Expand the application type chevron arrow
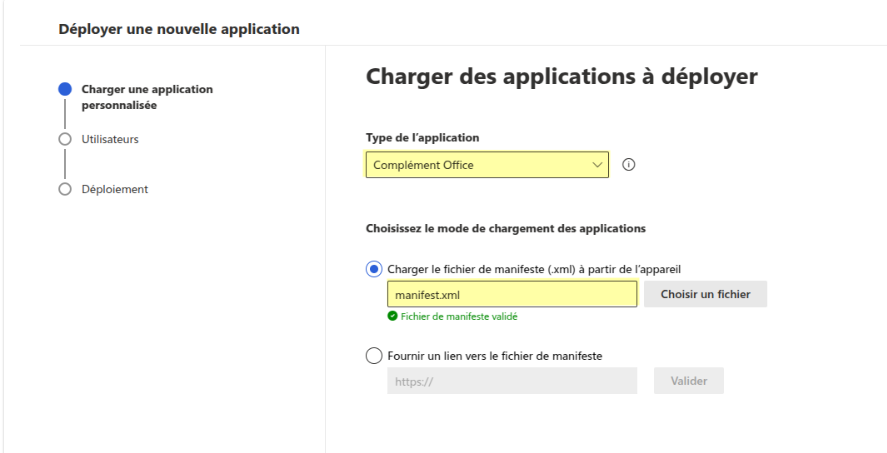Viewport: 887px width, 453px height. click(x=597, y=165)
